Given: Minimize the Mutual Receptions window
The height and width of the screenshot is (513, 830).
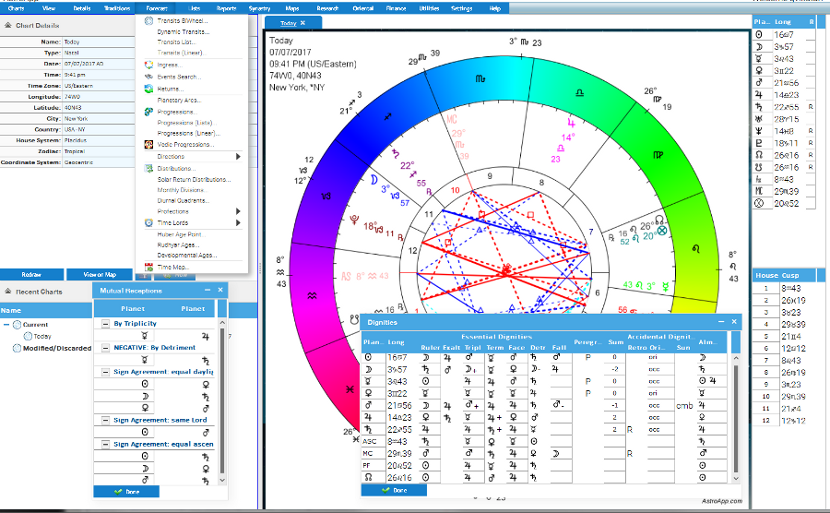Looking at the screenshot, I should (207, 289).
